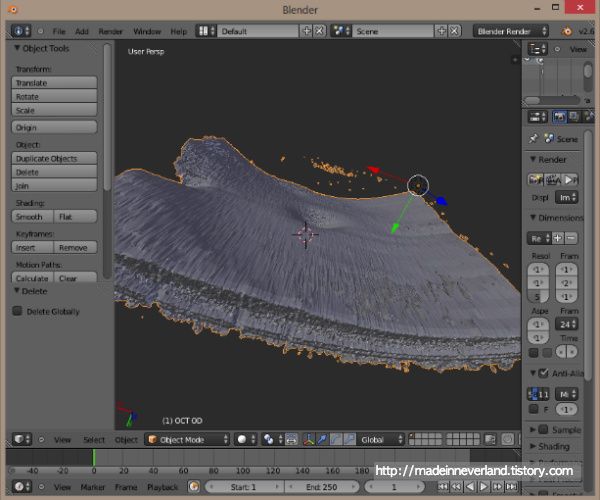Click the Scene datablock icon in properties
Screen dimensions: 600x500
tap(549, 138)
